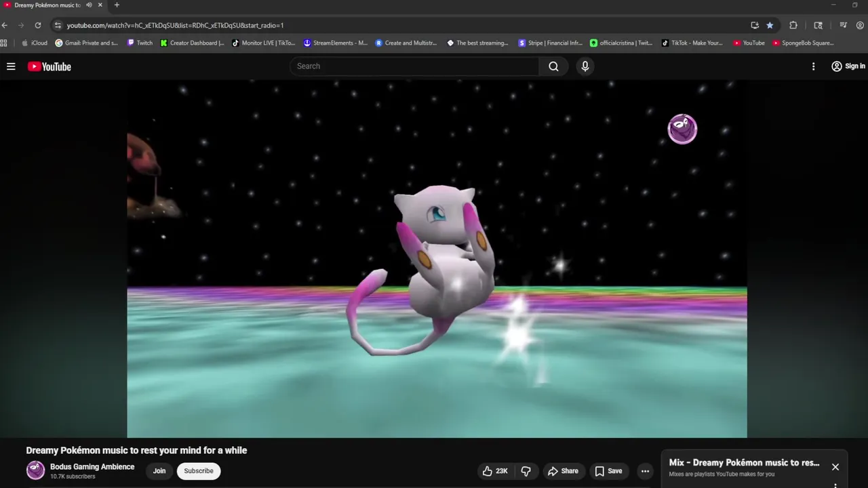Go forward in browser history
868x488 pixels.
pos(21,25)
